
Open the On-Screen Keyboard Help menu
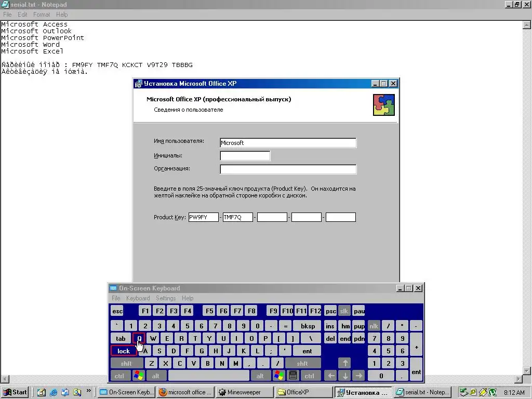[x=187, y=298]
